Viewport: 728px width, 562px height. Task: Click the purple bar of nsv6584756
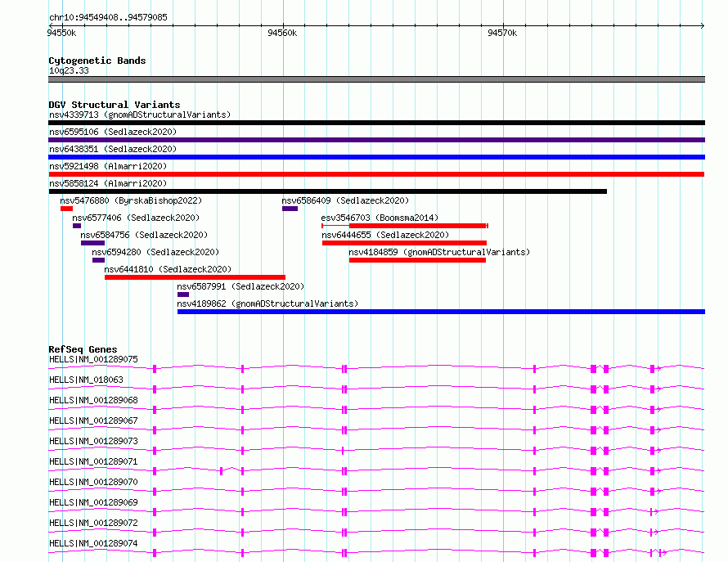pyautogui.click(x=93, y=243)
